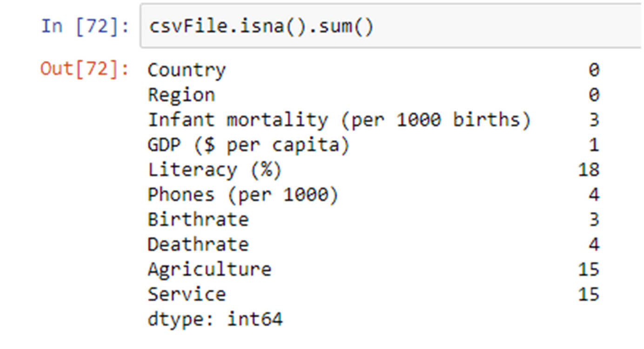Select the Service row label
The height and width of the screenshot is (349, 644).
pos(187,295)
